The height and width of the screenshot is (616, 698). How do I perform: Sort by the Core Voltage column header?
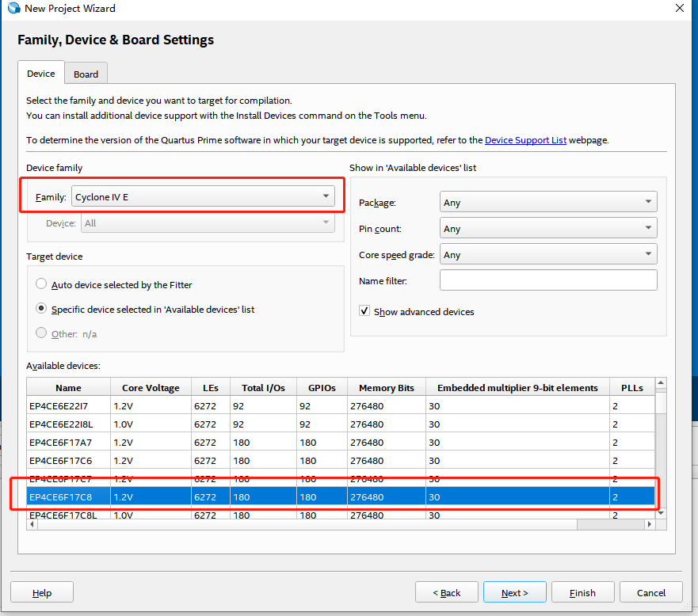[151, 387]
